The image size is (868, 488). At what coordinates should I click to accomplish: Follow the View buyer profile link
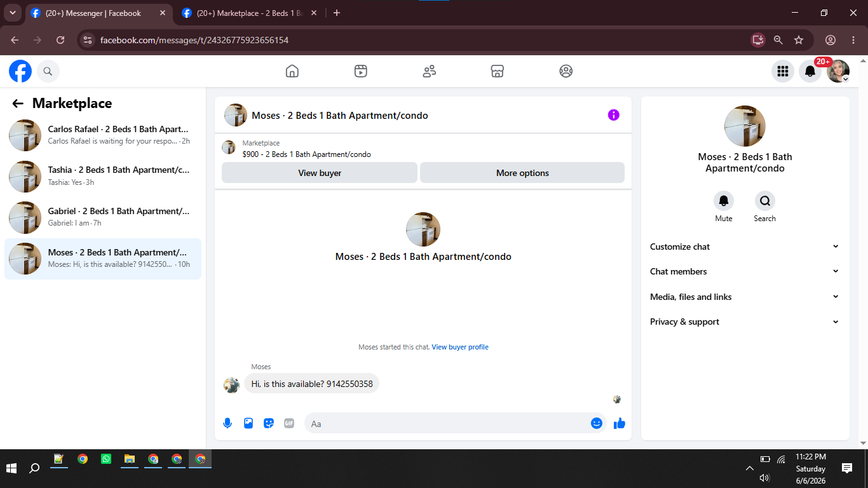pyautogui.click(x=460, y=347)
